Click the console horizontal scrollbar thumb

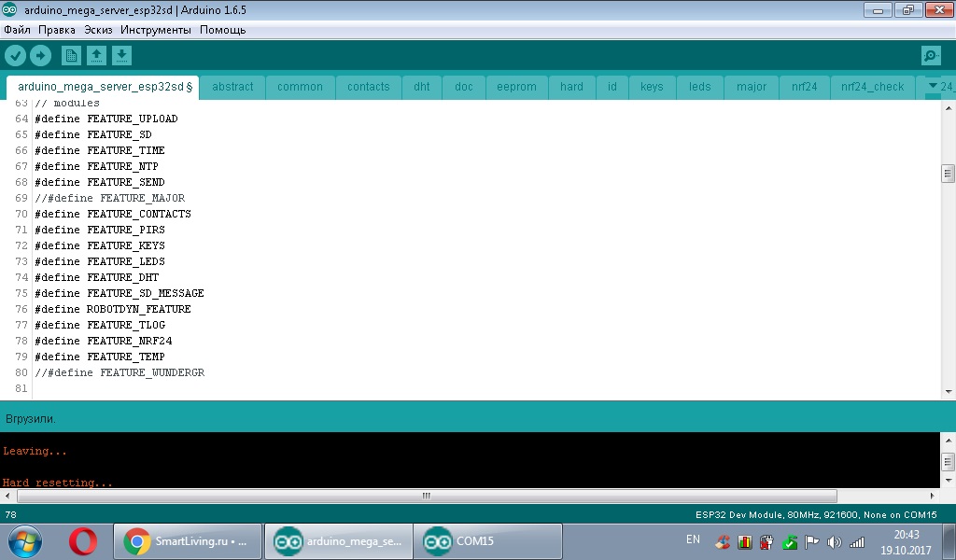click(427, 496)
